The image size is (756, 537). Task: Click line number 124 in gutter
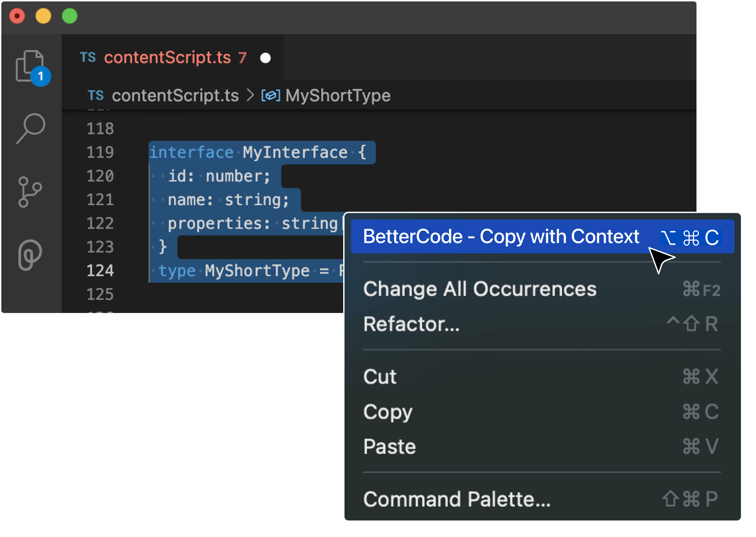coord(100,271)
